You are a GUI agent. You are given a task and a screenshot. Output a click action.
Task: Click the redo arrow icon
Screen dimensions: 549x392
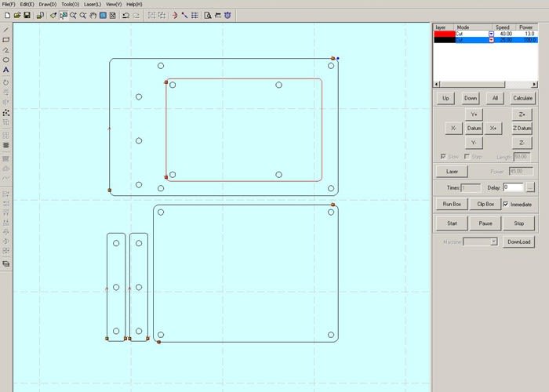(136, 16)
